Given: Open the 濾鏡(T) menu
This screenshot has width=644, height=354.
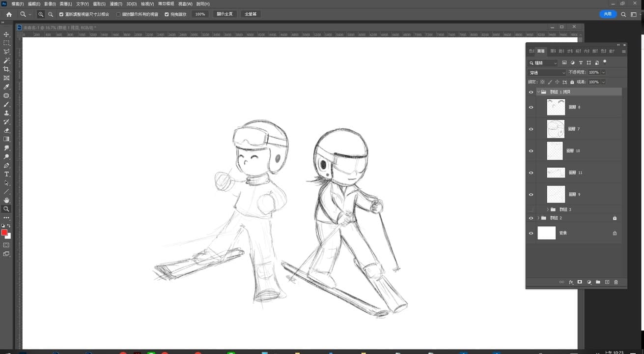Looking at the screenshot, I should tap(116, 4).
